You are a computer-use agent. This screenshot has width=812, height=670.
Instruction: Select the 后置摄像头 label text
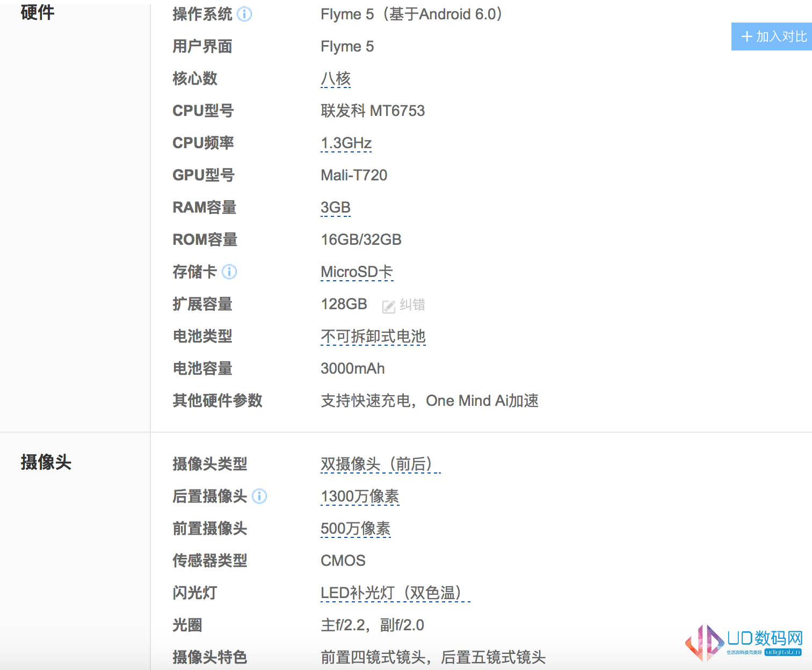click(x=210, y=496)
